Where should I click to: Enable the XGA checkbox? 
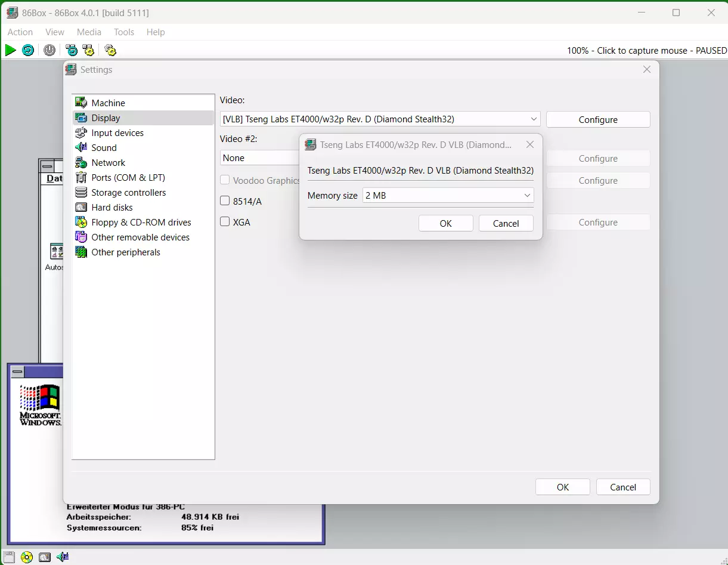pyautogui.click(x=225, y=221)
